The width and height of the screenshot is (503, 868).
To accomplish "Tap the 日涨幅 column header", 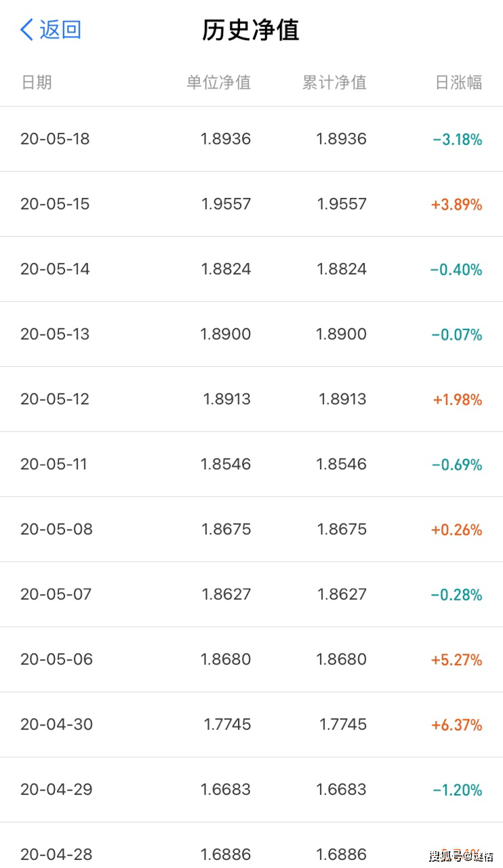I will 458,83.
